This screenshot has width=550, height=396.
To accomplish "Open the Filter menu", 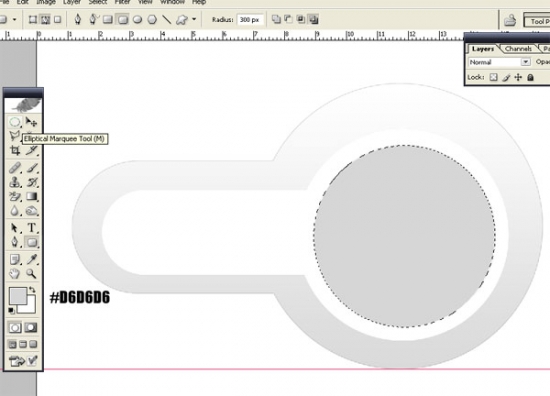I will click(122, 2).
